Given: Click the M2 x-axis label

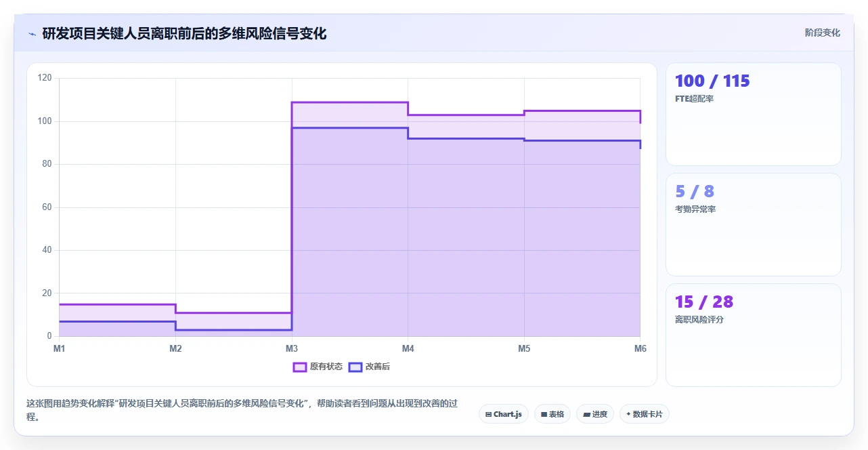Looking at the screenshot, I should 175,348.
